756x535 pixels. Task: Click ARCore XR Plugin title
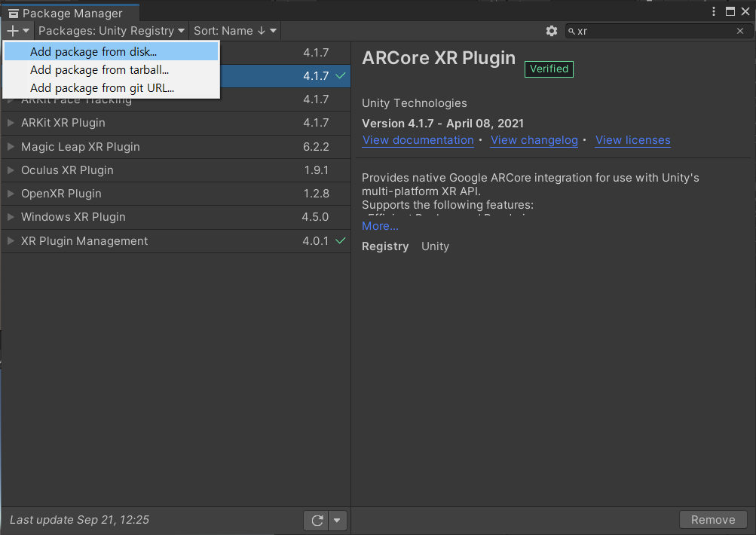tap(439, 58)
